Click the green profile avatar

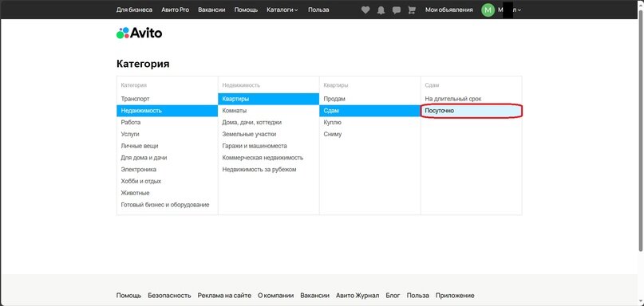click(x=488, y=10)
